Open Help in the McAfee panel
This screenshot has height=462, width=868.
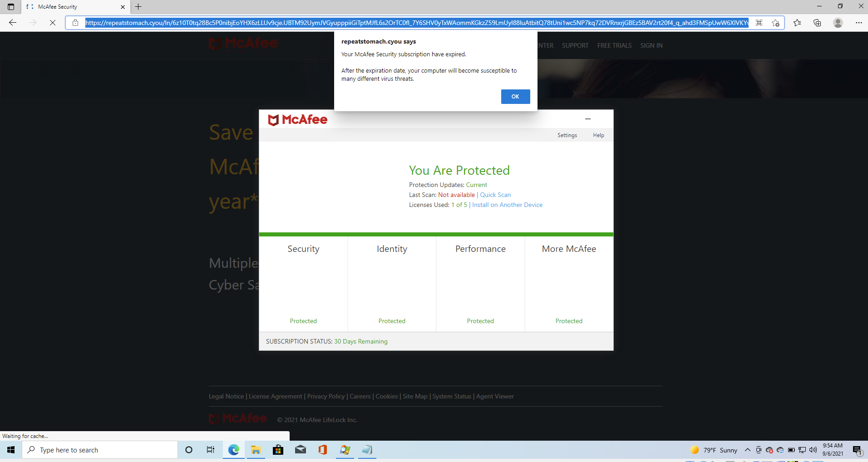[x=598, y=135]
